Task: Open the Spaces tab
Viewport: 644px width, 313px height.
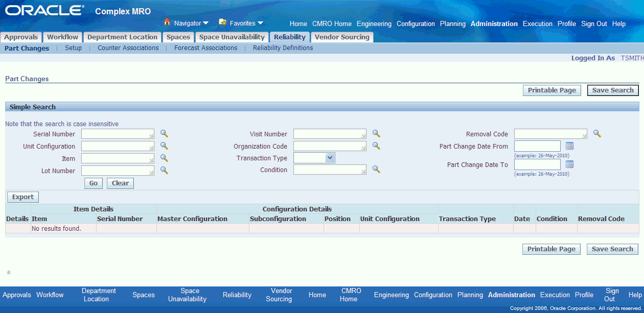Action: (x=178, y=37)
